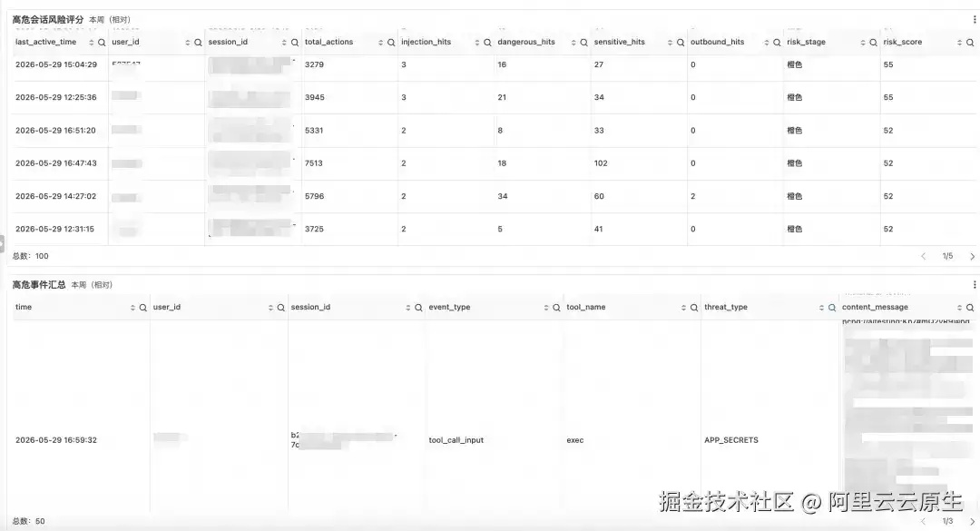The height and width of the screenshot is (531, 980).
Task: Click the exec tool name cell
Action: click(x=575, y=440)
